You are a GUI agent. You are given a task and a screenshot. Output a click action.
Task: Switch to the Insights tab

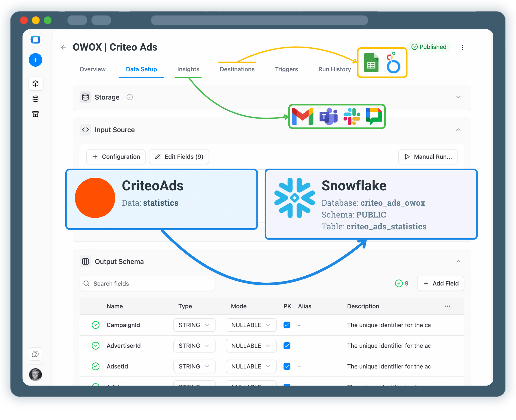[x=188, y=69]
